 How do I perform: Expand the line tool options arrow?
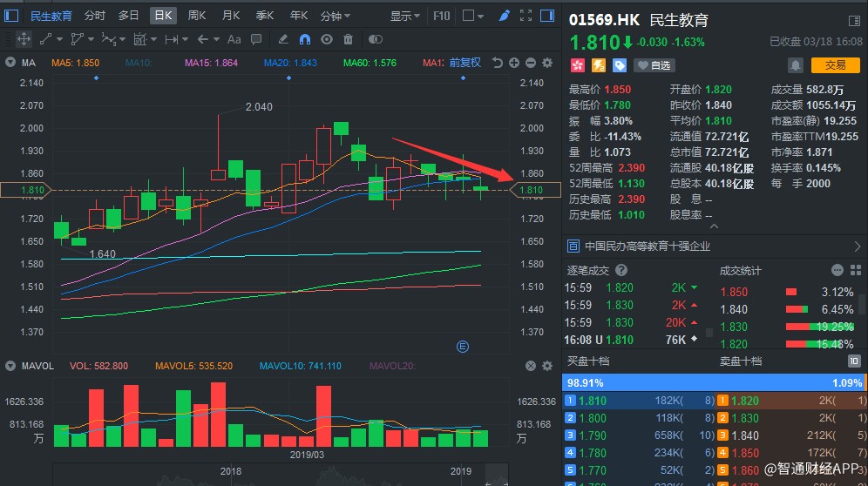[x=59, y=39]
